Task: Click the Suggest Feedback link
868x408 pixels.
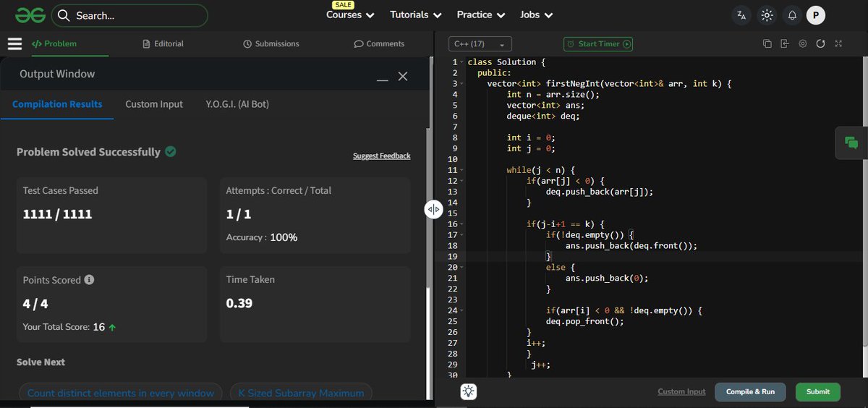Action: [382, 156]
